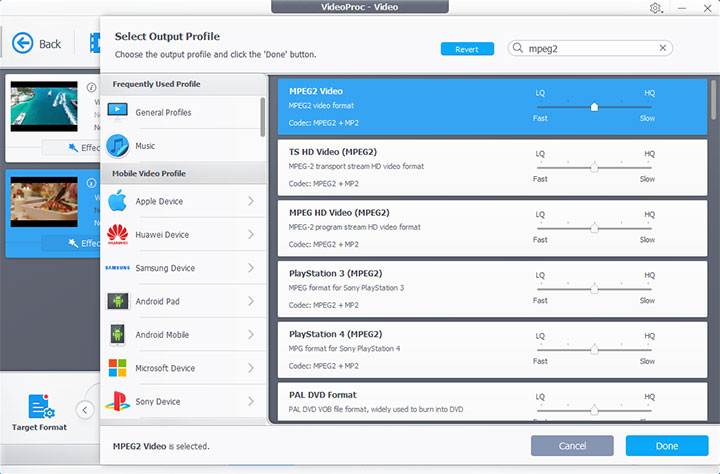Click the Android Pad icon

point(118,301)
